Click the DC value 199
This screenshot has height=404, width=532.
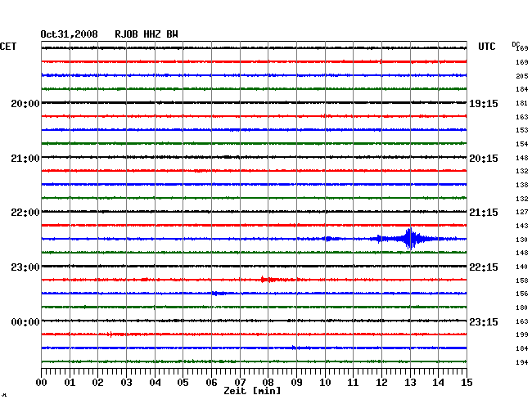[522, 334]
